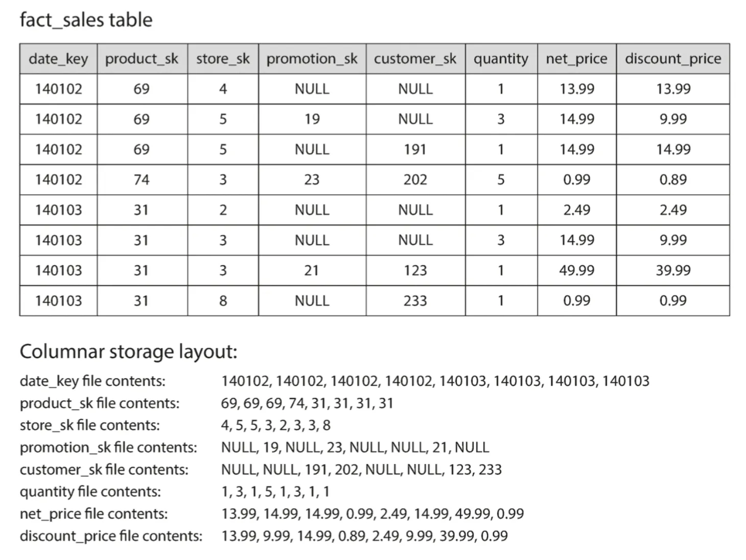Select the product_sk column header

pos(142,59)
